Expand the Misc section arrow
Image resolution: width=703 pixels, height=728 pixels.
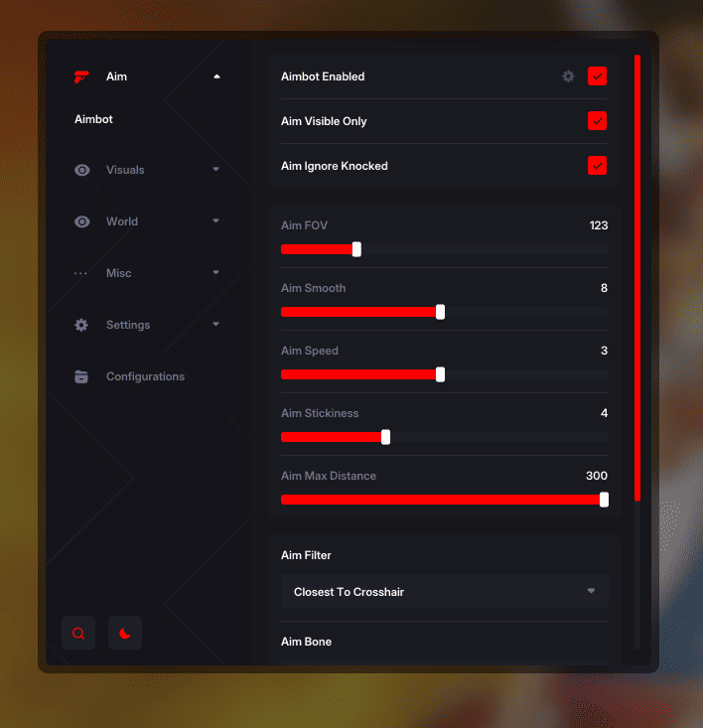[x=216, y=272]
